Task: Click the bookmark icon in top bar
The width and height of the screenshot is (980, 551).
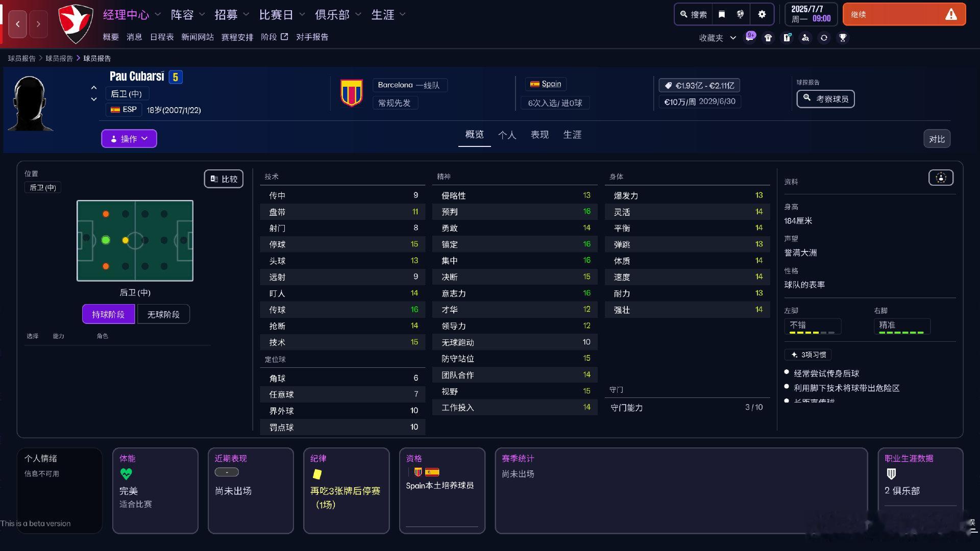Action: click(722, 14)
